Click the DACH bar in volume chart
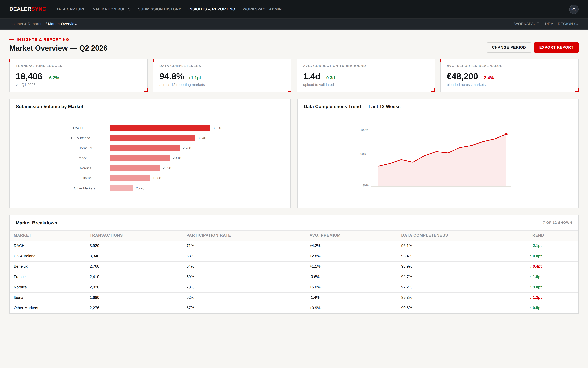 pos(160,128)
